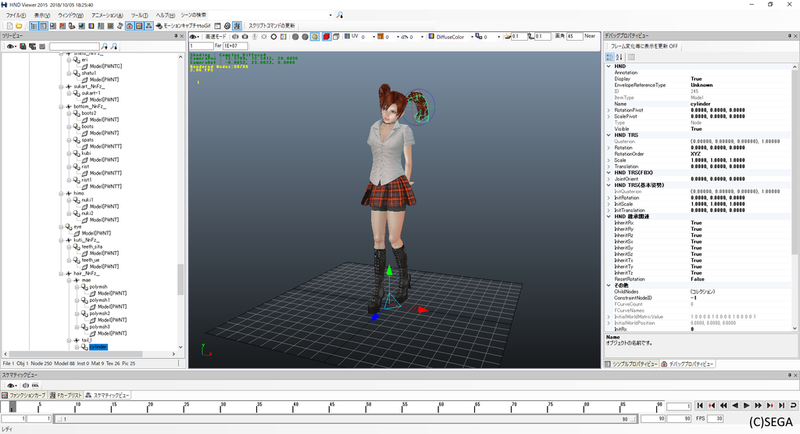Click the second magnifier search icon in tree view
Screen dimensions: 800x434
pyautogui.click(x=114, y=46)
